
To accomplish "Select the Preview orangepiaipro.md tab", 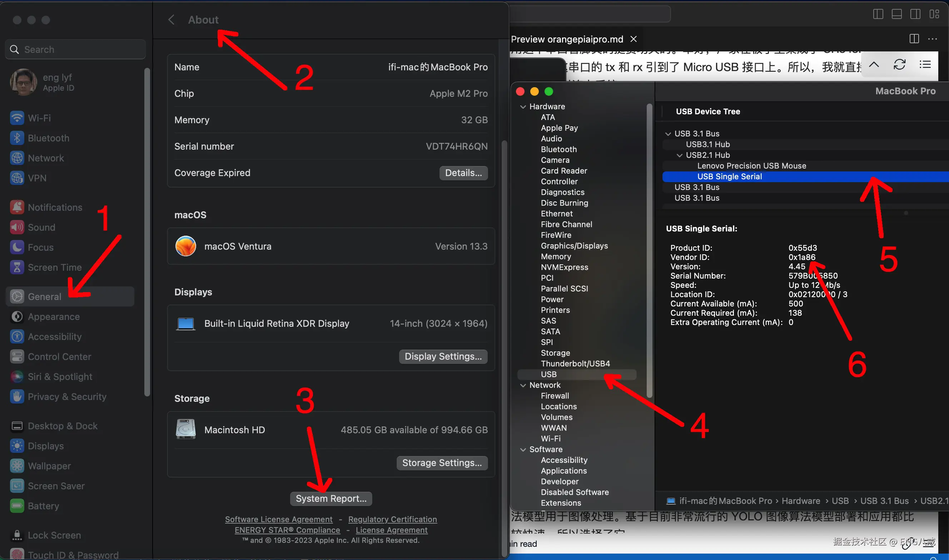I will 566,39.
